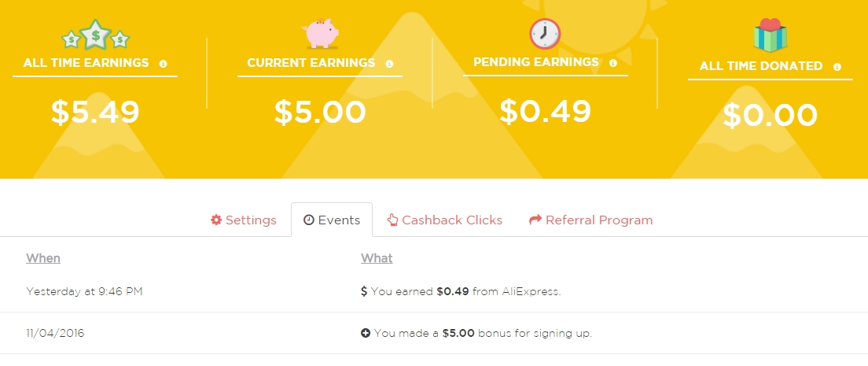Viewport: 868px width, 366px height.
Task: Sort events by the When column
Action: pyautogui.click(x=43, y=258)
